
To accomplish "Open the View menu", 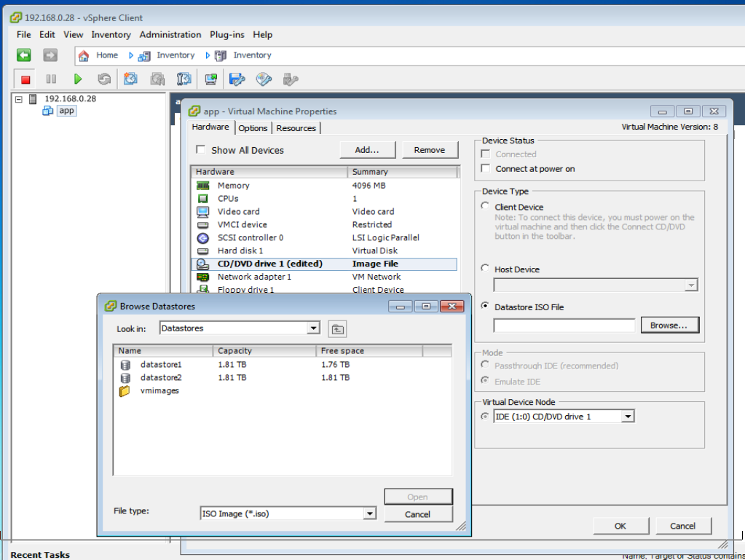I will 73,35.
